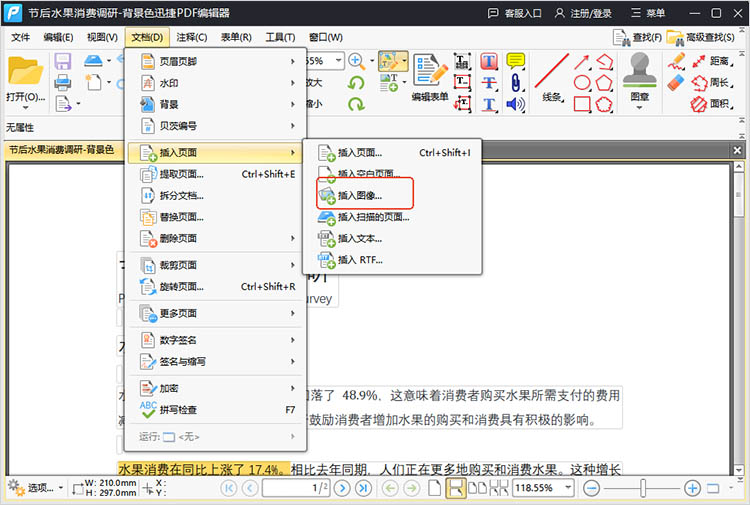Image resolution: width=750 pixels, height=505 pixels.
Task: Expand Background (背景) submenu
Action: pos(217,104)
